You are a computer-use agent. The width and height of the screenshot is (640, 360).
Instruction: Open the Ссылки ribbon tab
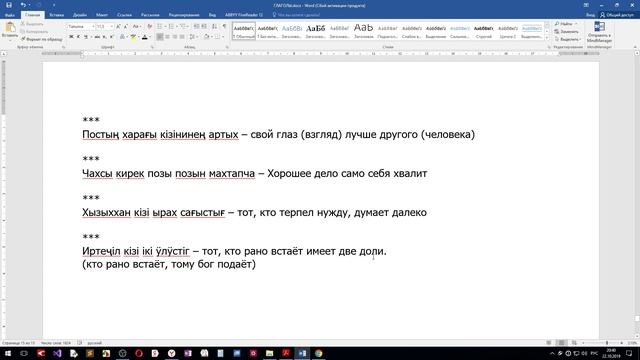[124, 15]
